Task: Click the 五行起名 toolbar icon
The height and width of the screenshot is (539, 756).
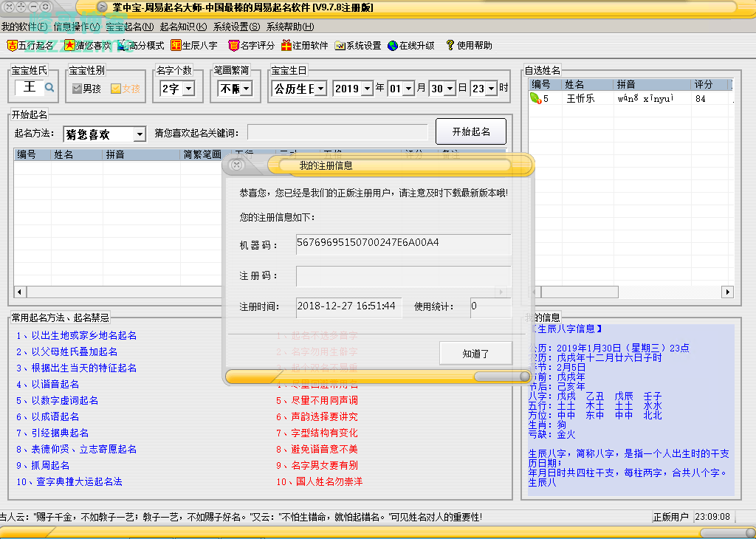Action: pos(13,46)
